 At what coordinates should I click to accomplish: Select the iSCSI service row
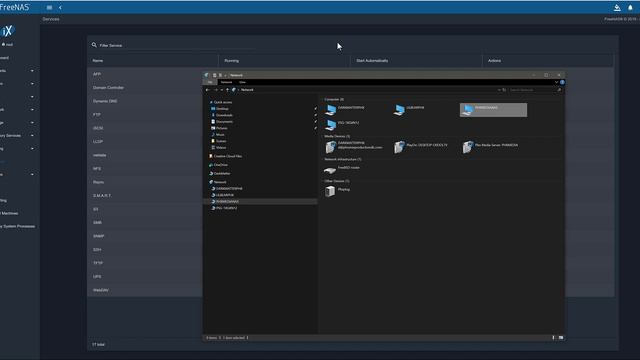point(145,128)
